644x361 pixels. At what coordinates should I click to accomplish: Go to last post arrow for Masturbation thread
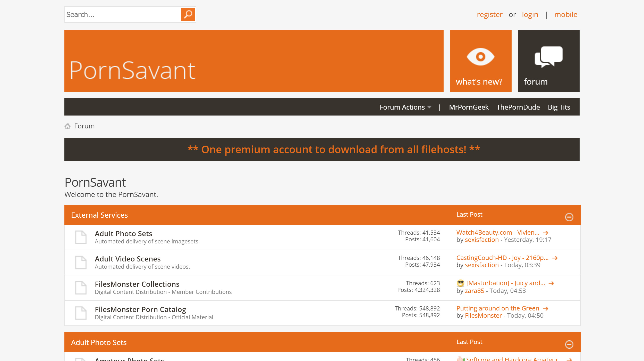coord(551,283)
